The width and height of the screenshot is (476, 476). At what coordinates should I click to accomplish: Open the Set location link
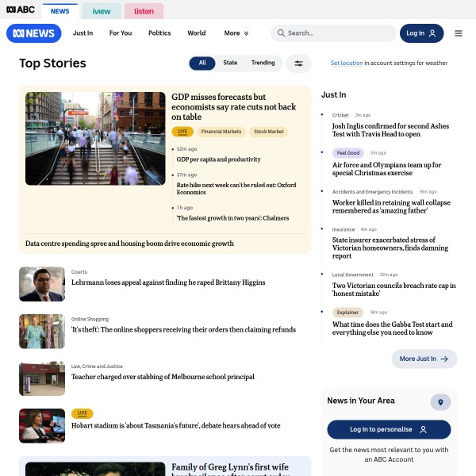(347, 63)
